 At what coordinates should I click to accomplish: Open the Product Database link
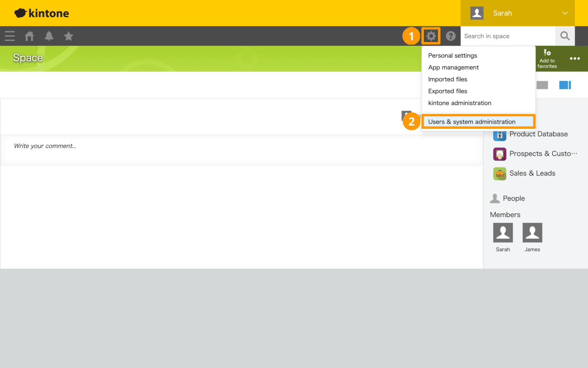point(538,134)
